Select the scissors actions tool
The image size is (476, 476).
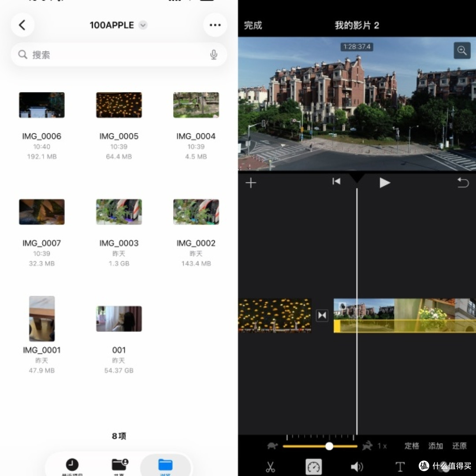click(x=270, y=467)
